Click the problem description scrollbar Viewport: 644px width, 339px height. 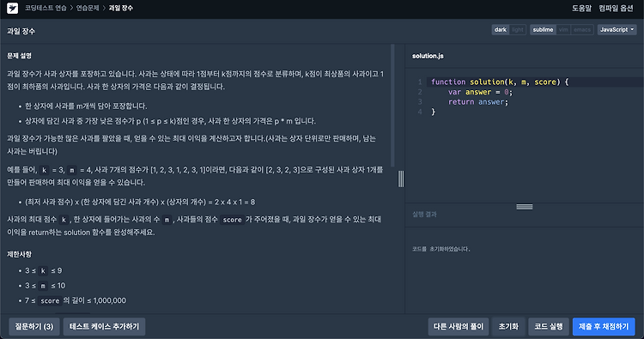click(x=392, y=106)
